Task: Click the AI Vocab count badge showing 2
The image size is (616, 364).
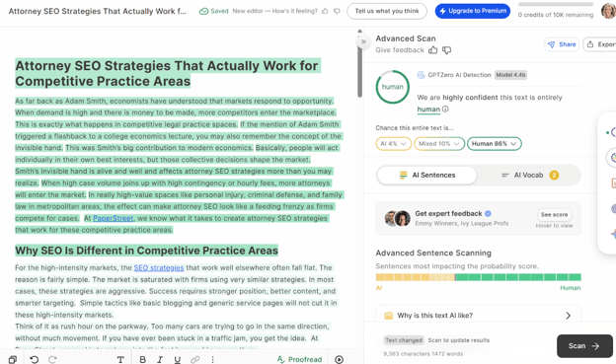Action: tap(554, 176)
